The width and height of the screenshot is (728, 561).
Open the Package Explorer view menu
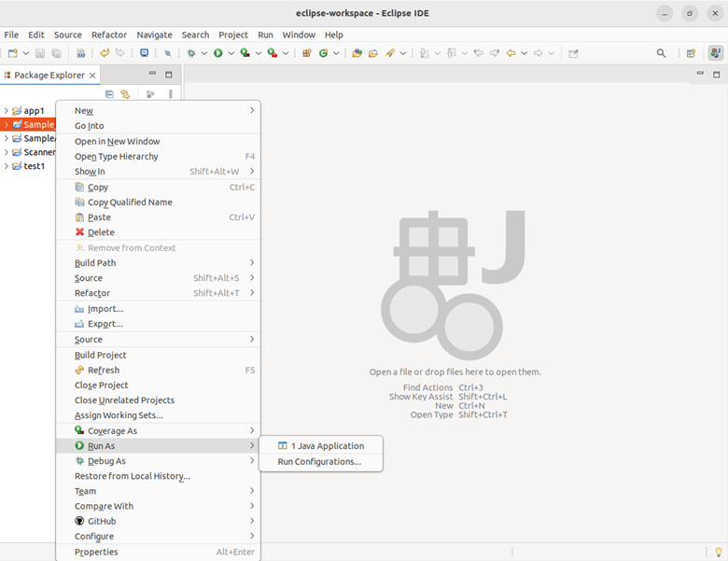(x=170, y=94)
